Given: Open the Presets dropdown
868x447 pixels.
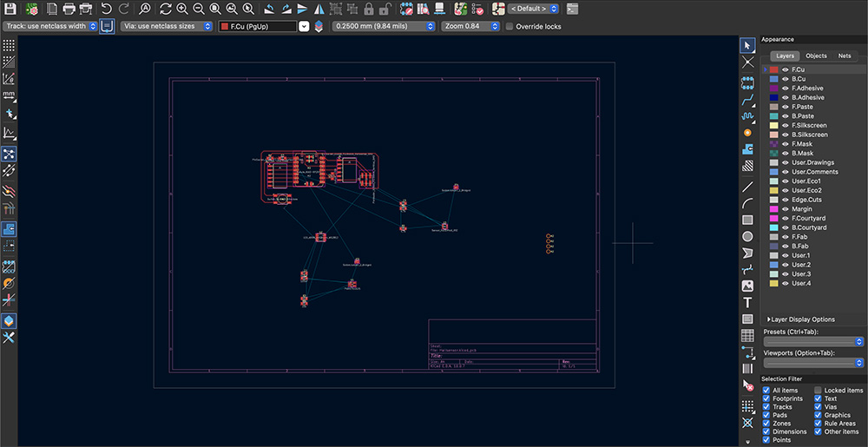Looking at the screenshot, I should (813, 342).
